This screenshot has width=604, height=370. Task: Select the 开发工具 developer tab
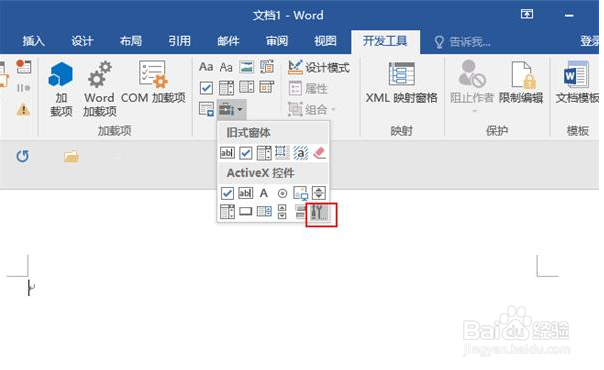(385, 41)
